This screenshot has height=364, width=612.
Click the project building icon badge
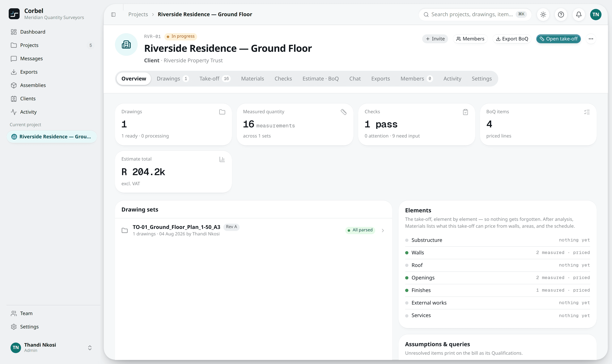point(126,44)
